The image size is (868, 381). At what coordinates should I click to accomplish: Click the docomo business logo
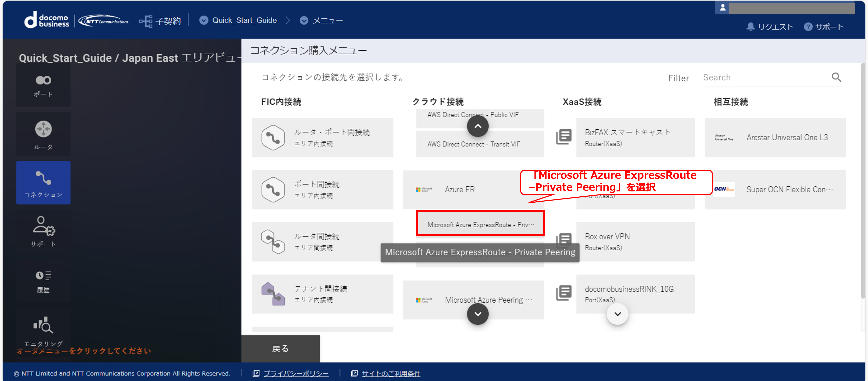click(x=46, y=20)
